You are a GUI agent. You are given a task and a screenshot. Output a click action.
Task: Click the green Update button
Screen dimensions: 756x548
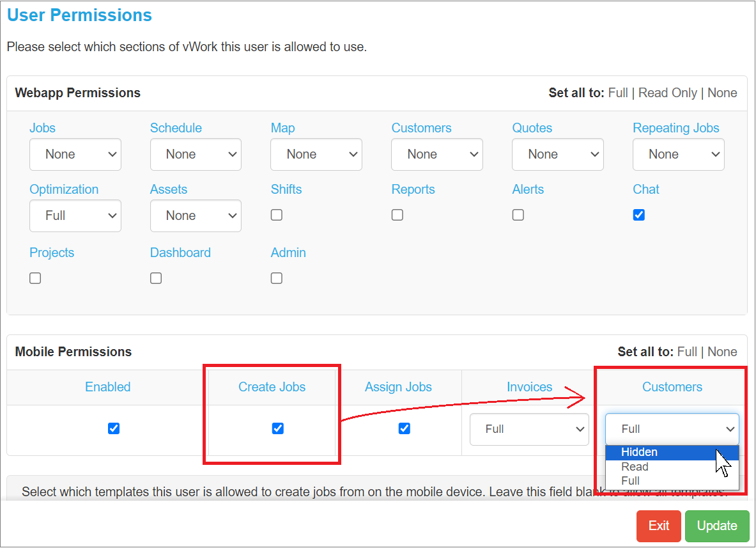[717, 526]
